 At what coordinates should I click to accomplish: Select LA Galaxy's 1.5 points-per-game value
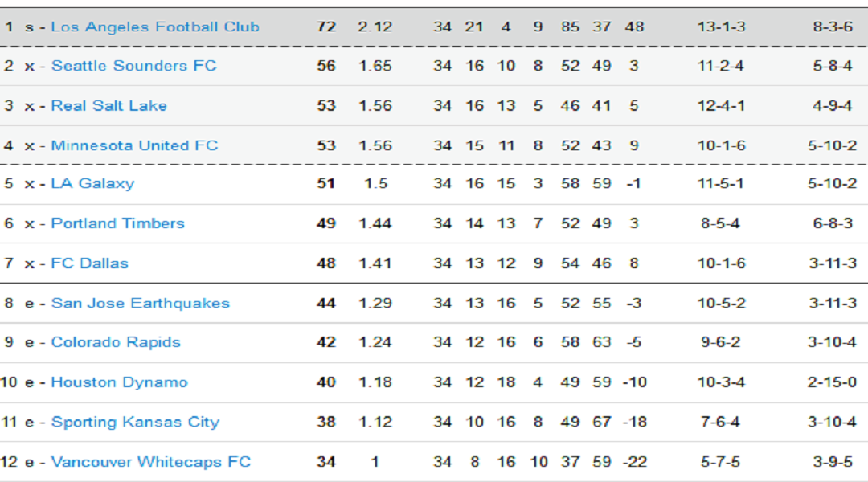(x=375, y=183)
